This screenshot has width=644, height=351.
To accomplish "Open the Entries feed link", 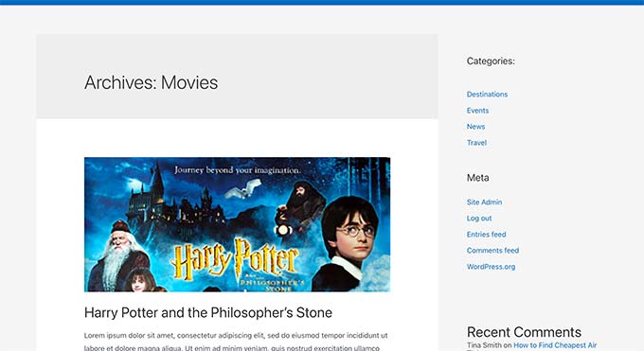I will tap(486, 235).
